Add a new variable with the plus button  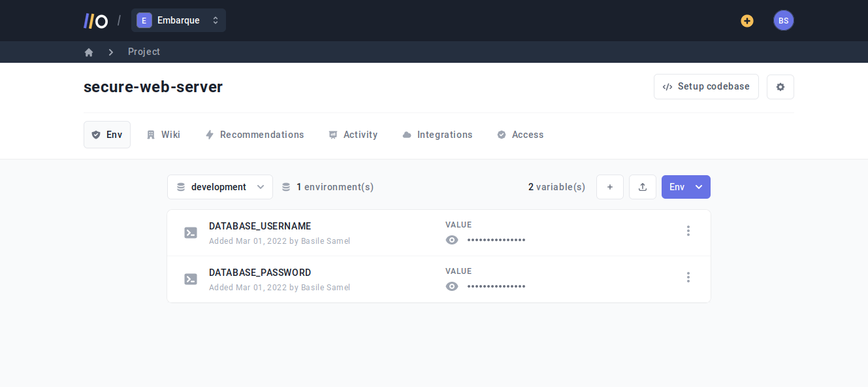pyautogui.click(x=610, y=187)
